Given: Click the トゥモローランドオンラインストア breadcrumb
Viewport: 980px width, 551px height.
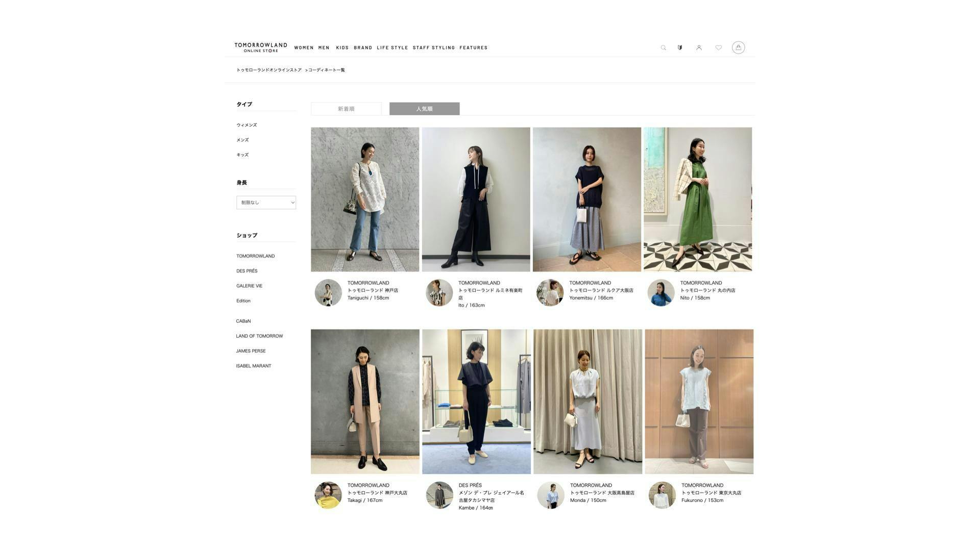Looking at the screenshot, I should coord(269,70).
